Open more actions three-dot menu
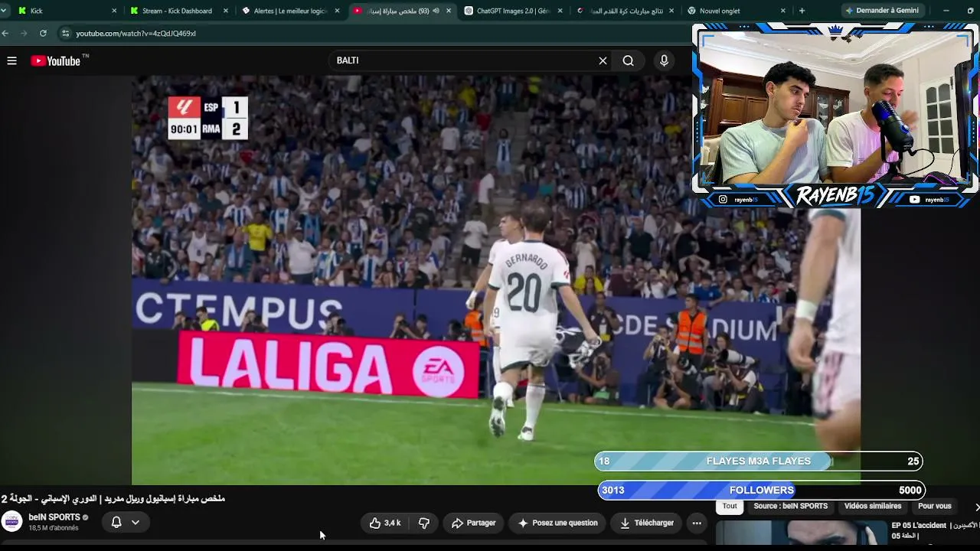 697,523
